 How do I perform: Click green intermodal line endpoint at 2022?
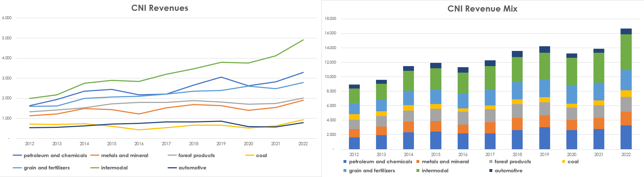click(x=303, y=40)
